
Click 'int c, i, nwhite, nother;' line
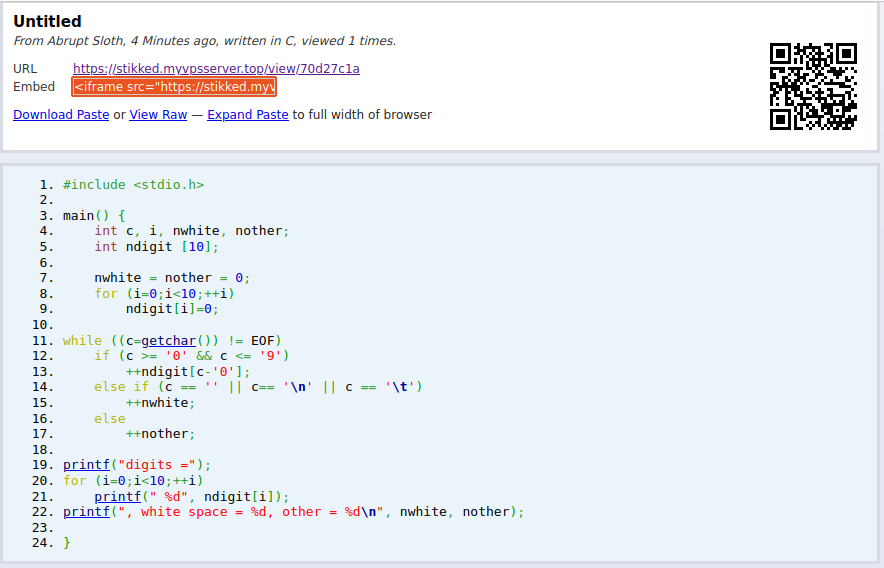pos(192,231)
